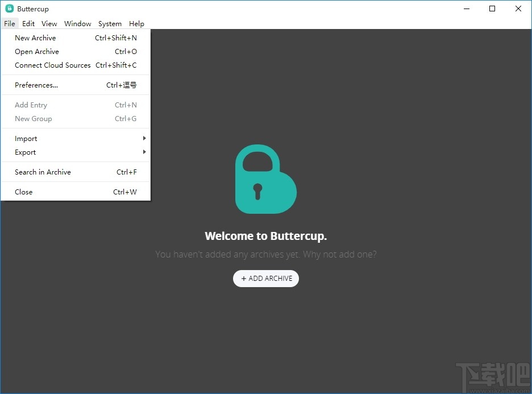The height and width of the screenshot is (394, 532).
Task: Click the + ADD ARCHIVE button
Action: (x=265, y=278)
